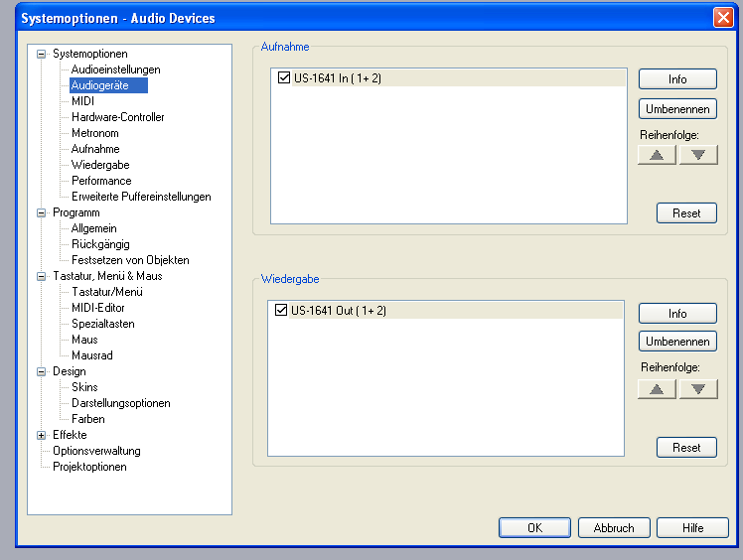
Task: Select Allgemein under Programm
Action: pyautogui.click(x=93, y=228)
